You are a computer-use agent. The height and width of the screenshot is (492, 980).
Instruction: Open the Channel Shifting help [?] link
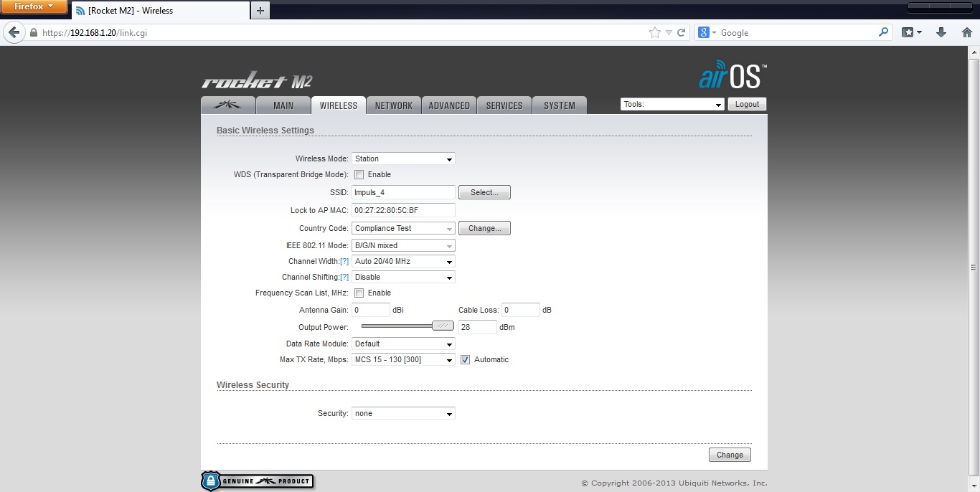[x=344, y=278]
